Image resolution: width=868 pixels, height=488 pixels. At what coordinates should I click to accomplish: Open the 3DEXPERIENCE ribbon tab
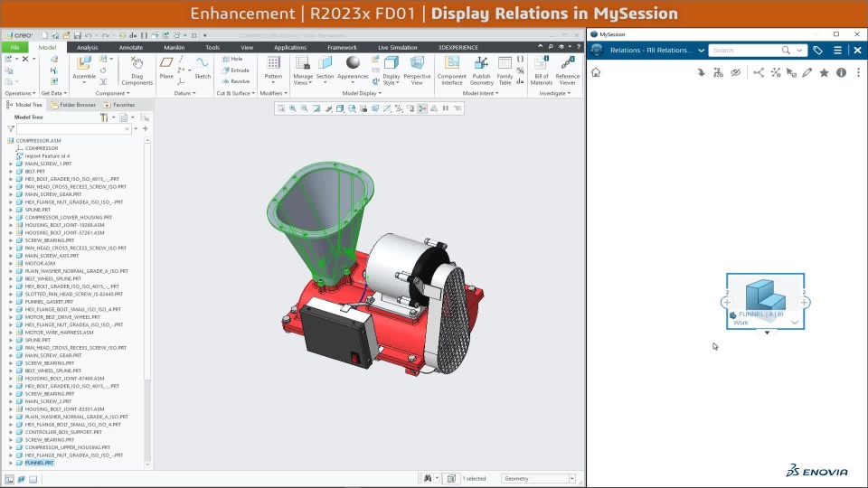pos(458,48)
